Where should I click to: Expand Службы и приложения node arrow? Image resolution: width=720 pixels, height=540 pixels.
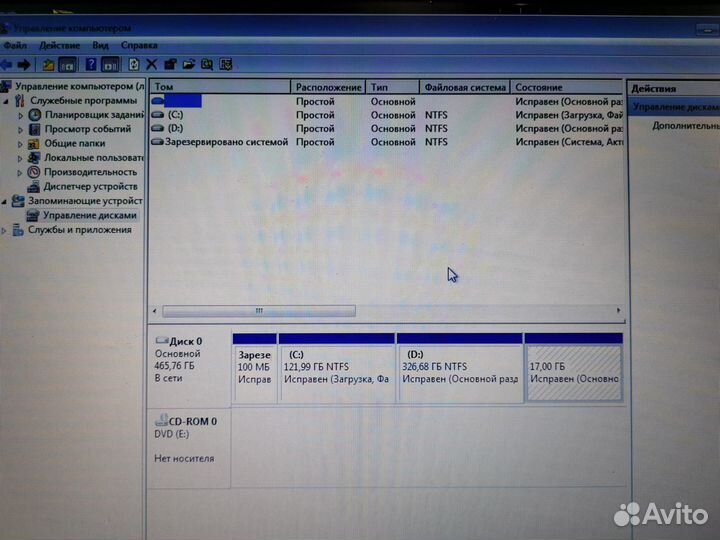coord(5,230)
